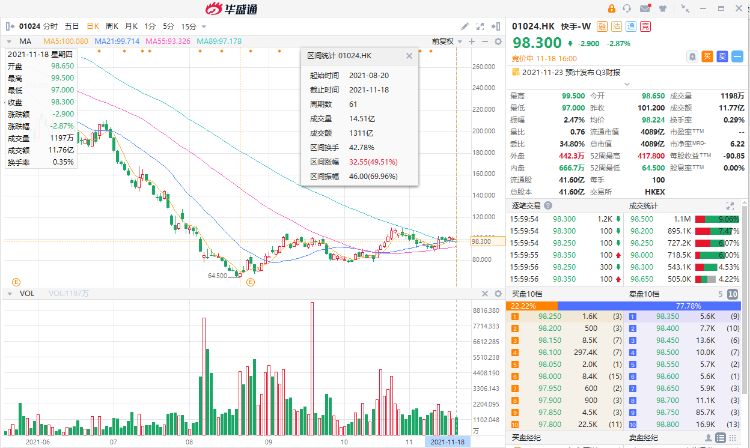Select bid level 1 at 98.250

coord(565,316)
